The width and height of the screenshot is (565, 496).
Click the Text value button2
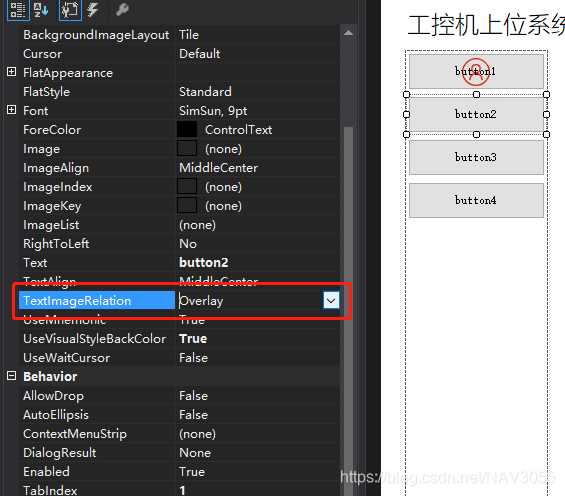(x=204, y=263)
